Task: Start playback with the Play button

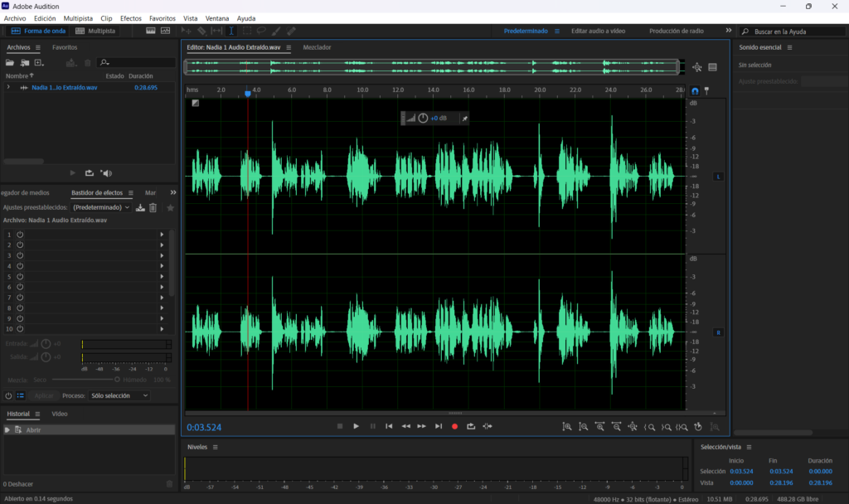Action: 357,427
